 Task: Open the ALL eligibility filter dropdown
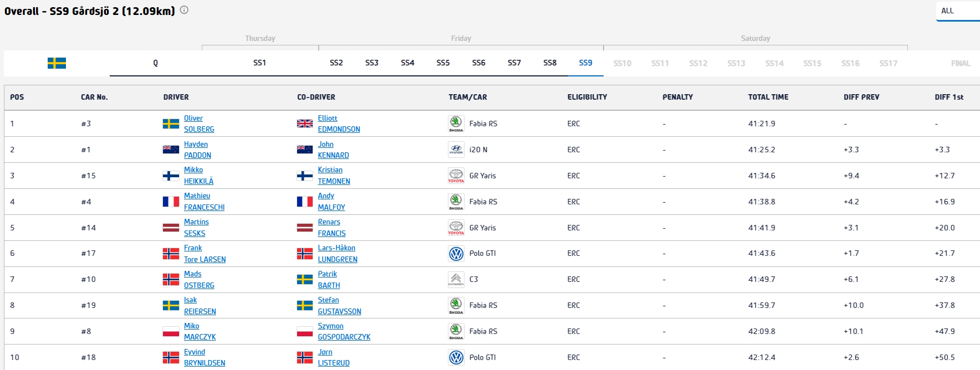click(957, 11)
